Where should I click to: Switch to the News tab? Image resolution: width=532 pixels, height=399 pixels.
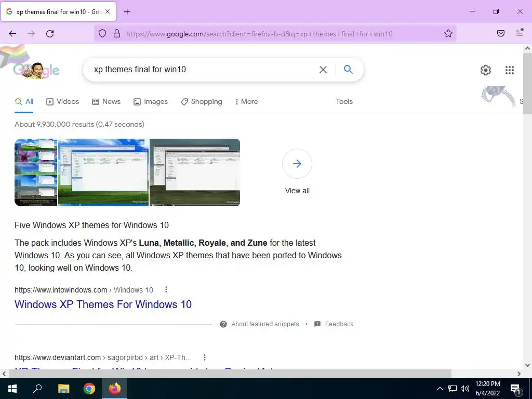click(x=106, y=101)
